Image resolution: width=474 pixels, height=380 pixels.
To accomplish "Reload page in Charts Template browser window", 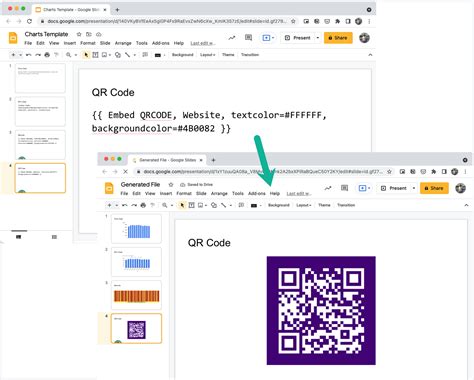I will point(29,21).
